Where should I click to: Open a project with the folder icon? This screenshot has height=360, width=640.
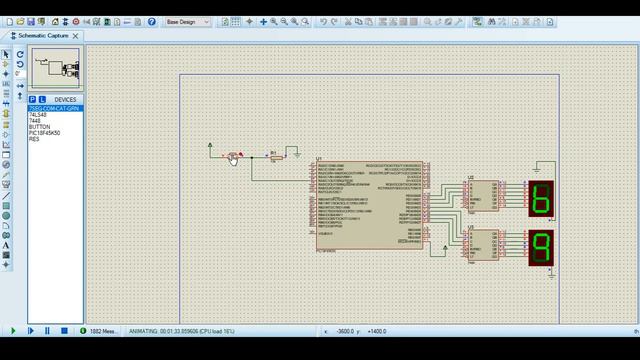20,22
